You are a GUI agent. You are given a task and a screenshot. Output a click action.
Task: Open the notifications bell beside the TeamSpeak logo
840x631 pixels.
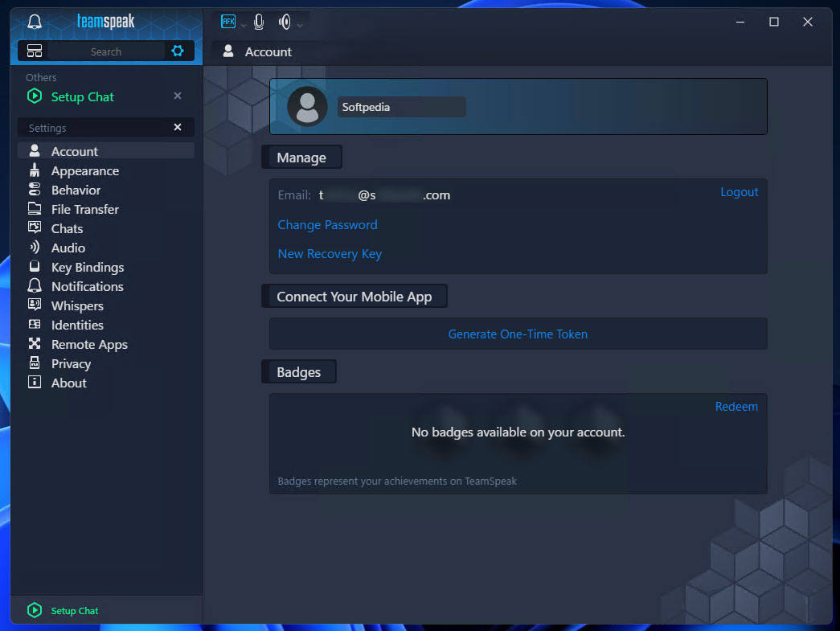pos(35,22)
